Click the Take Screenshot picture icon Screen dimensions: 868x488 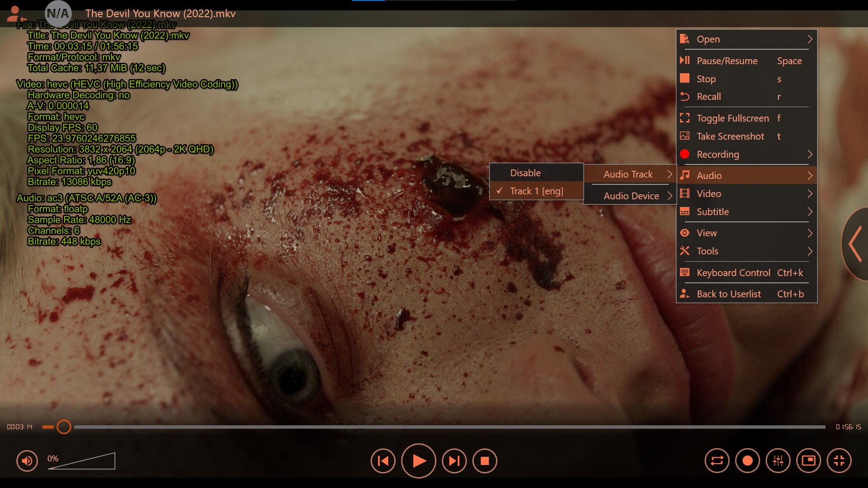[x=684, y=136]
